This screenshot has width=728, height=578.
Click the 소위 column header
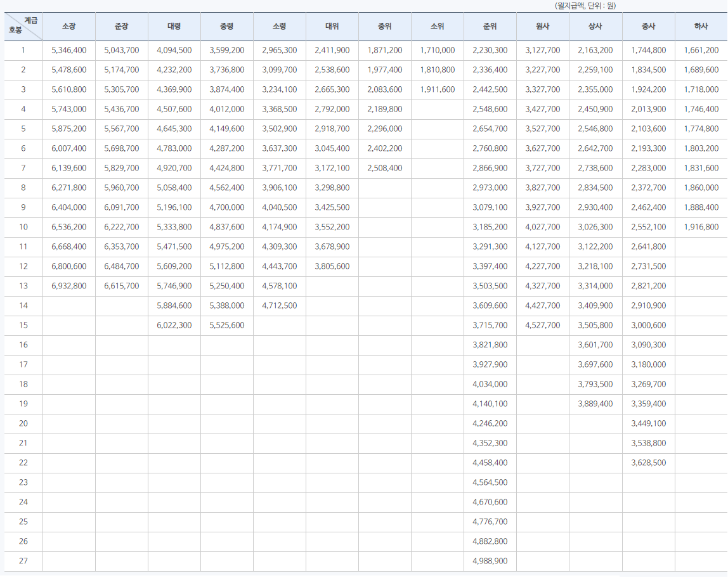click(438, 27)
